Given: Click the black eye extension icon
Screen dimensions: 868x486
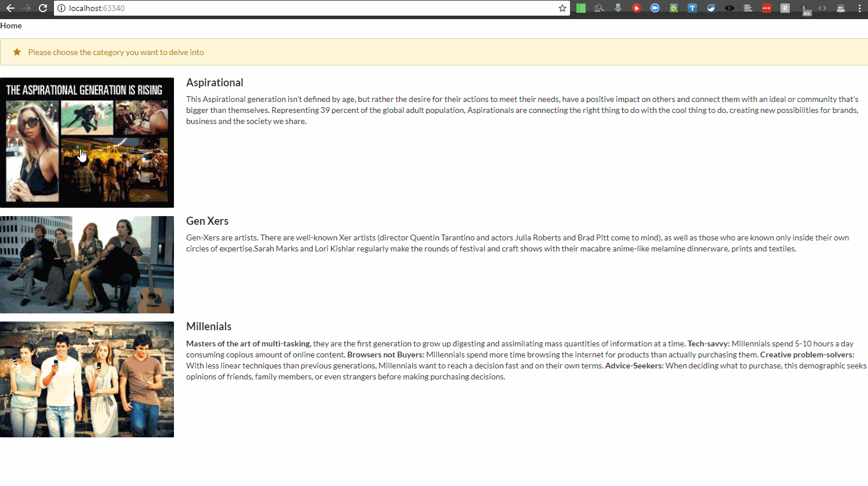Looking at the screenshot, I should click(x=729, y=8).
